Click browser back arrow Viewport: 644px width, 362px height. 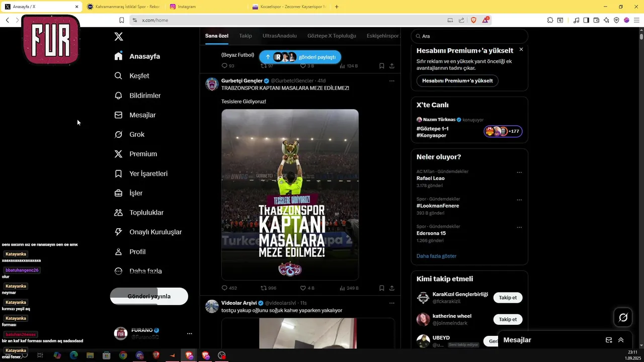[x=8, y=20]
